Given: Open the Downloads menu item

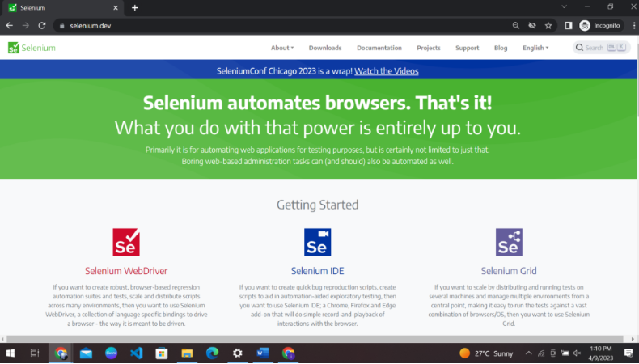Looking at the screenshot, I should [x=325, y=48].
